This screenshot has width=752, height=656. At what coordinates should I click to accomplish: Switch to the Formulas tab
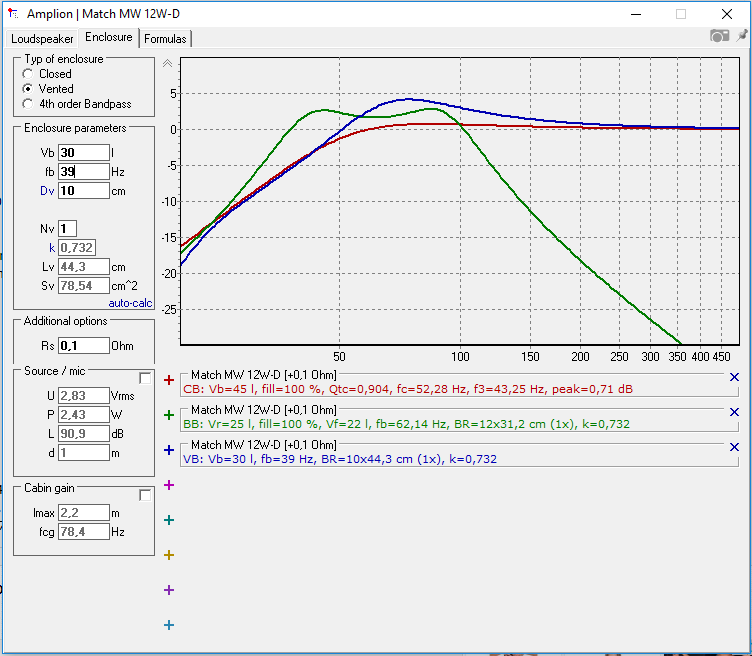click(x=165, y=39)
